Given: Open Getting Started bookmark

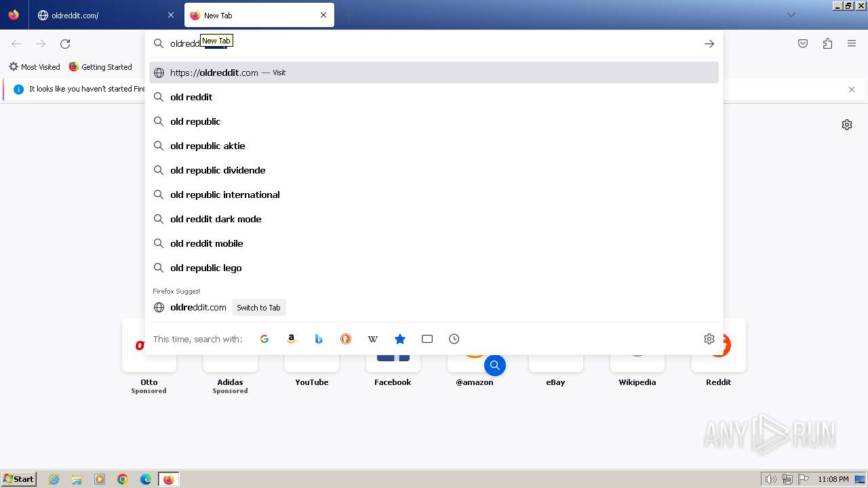Looking at the screenshot, I should pos(100,67).
